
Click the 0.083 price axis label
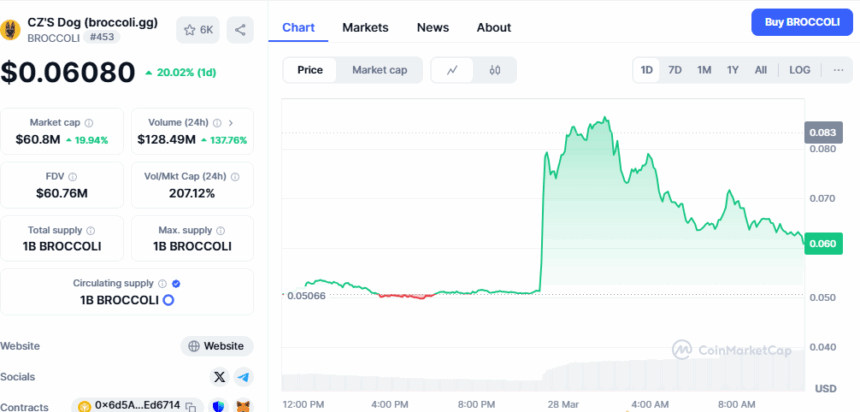click(x=823, y=133)
